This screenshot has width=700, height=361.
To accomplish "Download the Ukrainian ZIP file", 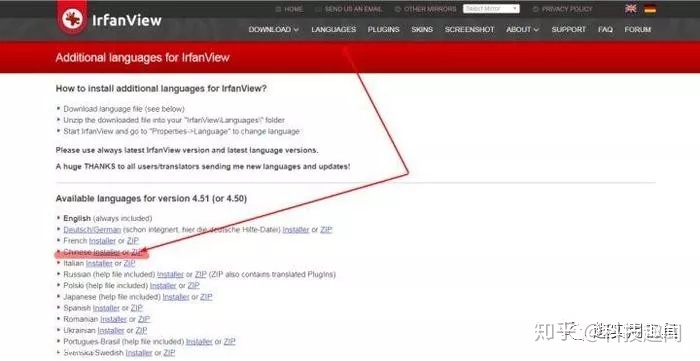I will pyautogui.click(x=142, y=331).
